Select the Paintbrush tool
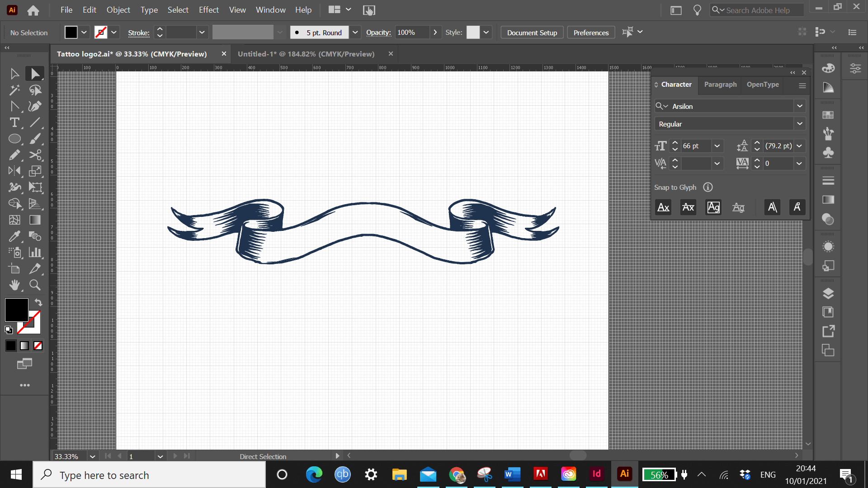This screenshot has width=868, height=488. pyautogui.click(x=35, y=139)
